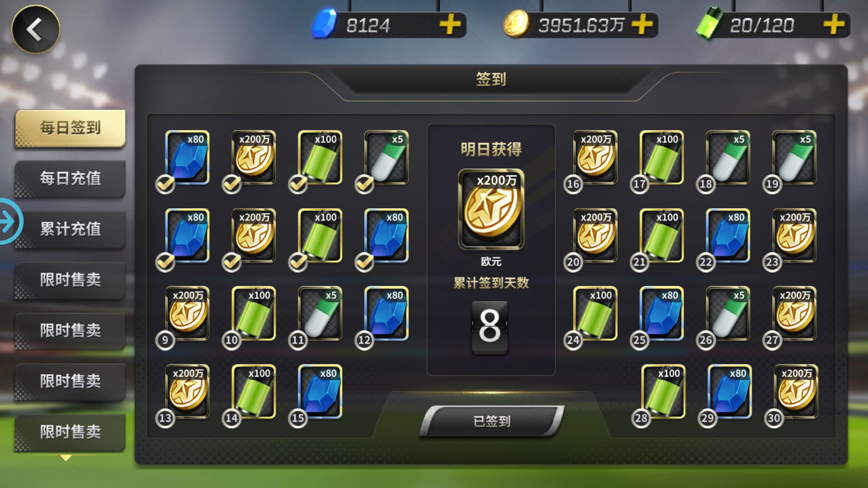Image resolution: width=868 pixels, height=488 pixels.
Task: Add gold coins with plus icon
Action: [x=642, y=24]
